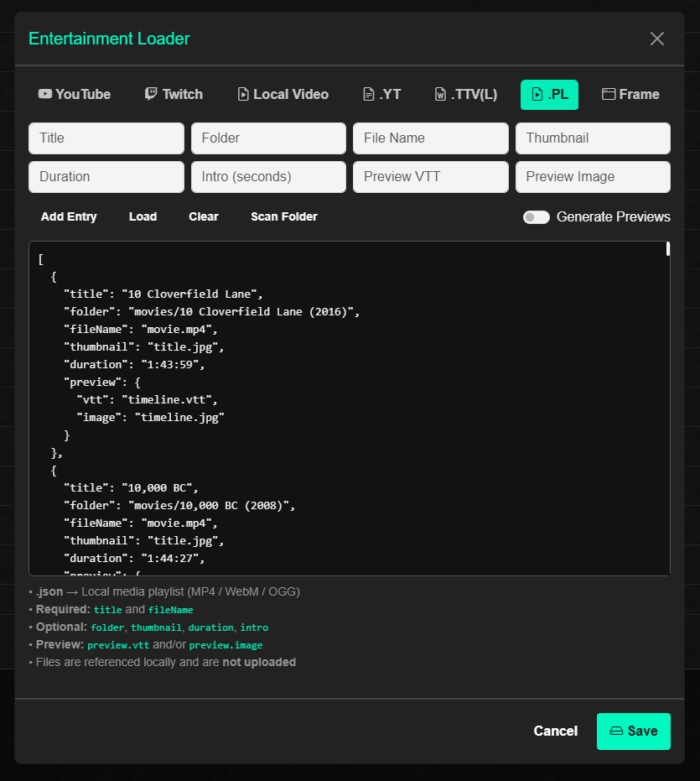
Task: Click the YouTube icon tab
Action: tap(45, 94)
